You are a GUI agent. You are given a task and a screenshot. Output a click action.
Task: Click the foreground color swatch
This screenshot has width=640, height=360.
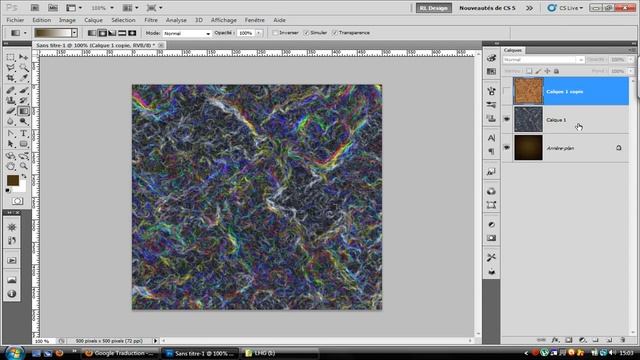click(13, 180)
